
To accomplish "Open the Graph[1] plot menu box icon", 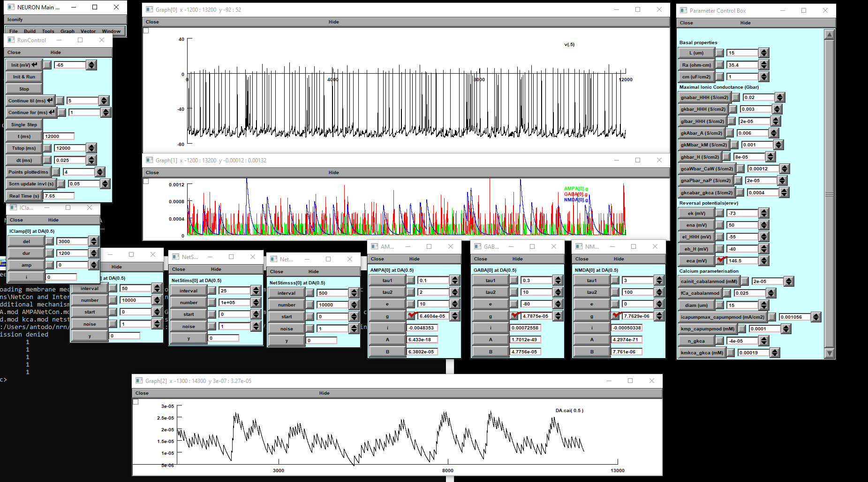I will tap(145, 181).
